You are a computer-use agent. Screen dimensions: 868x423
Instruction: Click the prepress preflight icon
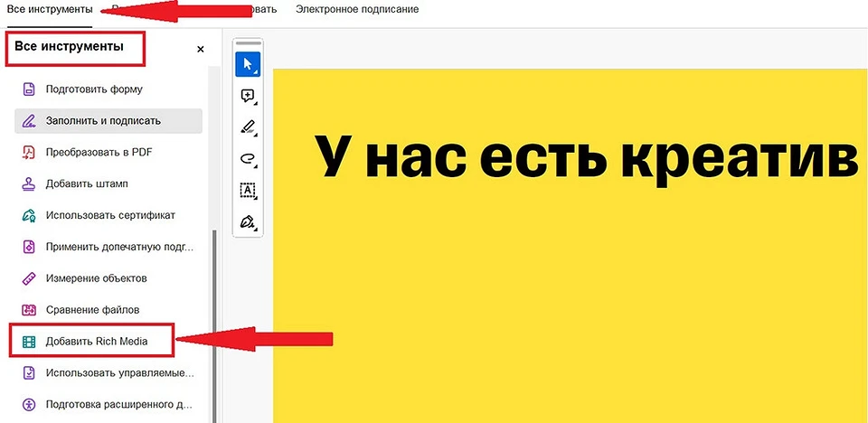pyautogui.click(x=29, y=247)
